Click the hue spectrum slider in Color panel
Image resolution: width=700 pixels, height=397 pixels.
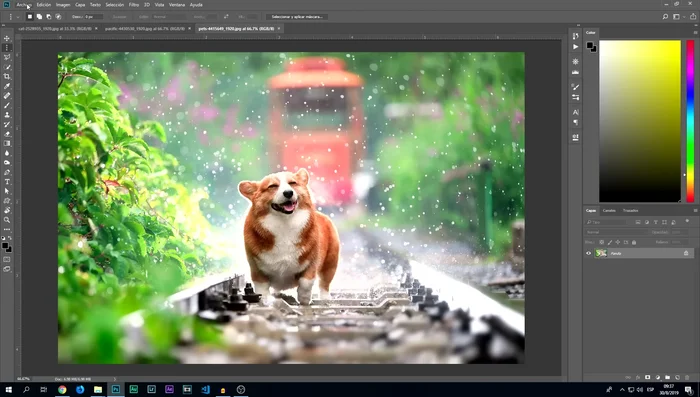click(690, 121)
